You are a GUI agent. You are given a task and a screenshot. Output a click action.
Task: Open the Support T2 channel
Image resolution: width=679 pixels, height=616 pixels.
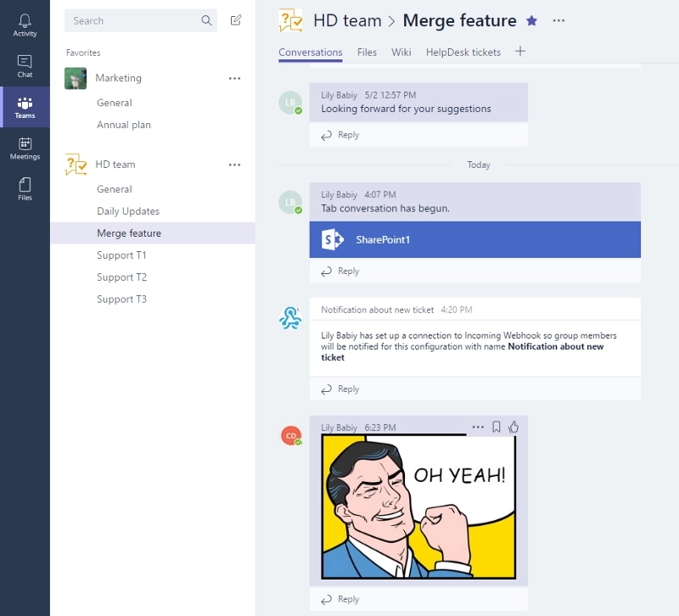(121, 277)
